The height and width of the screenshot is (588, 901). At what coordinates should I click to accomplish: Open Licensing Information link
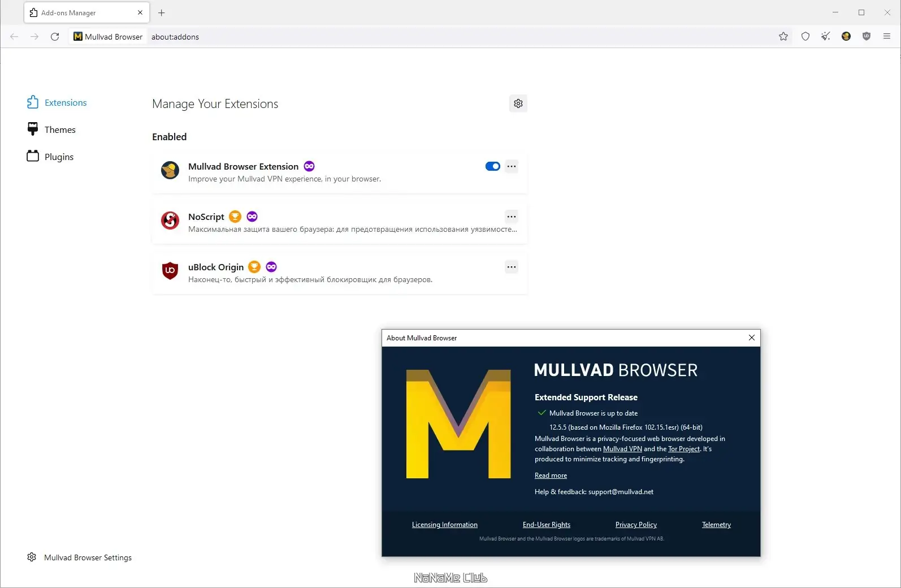pyautogui.click(x=445, y=525)
